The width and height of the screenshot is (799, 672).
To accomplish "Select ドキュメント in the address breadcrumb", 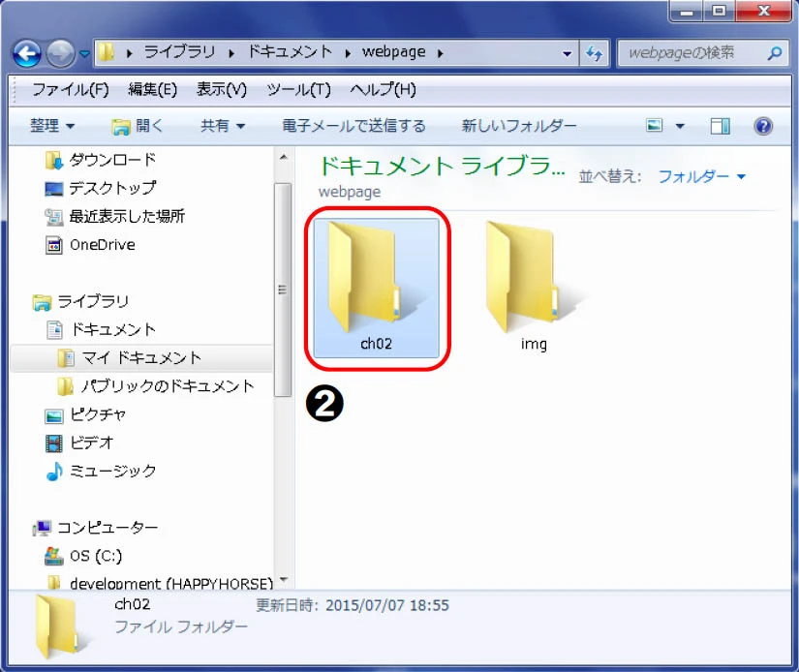I will coord(290,52).
